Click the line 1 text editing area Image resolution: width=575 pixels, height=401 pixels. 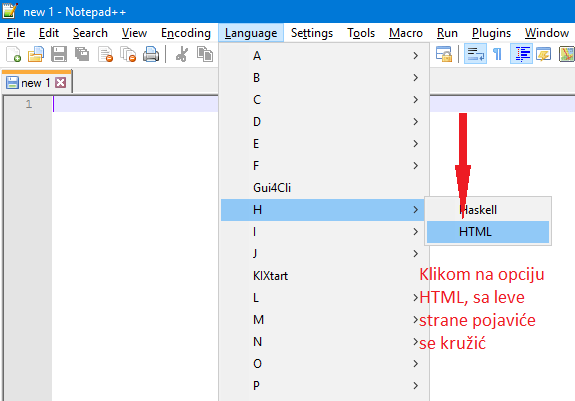click(x=136, y=104)
